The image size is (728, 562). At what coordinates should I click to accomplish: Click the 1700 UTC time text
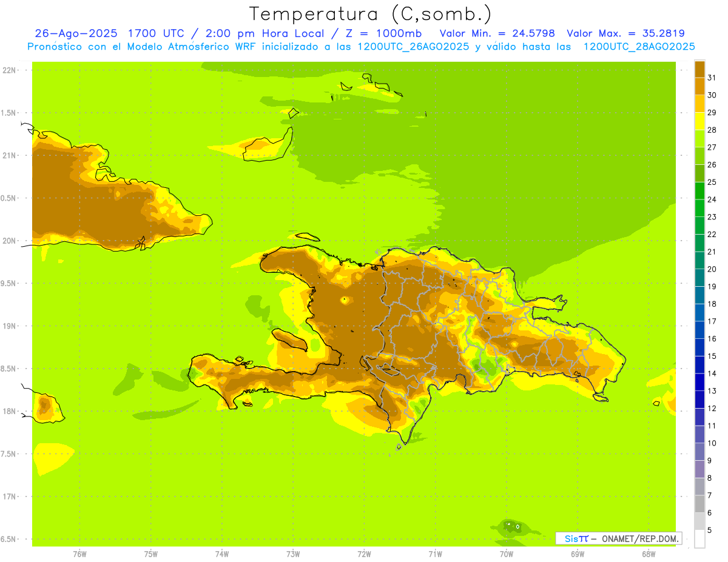[155, 33]
